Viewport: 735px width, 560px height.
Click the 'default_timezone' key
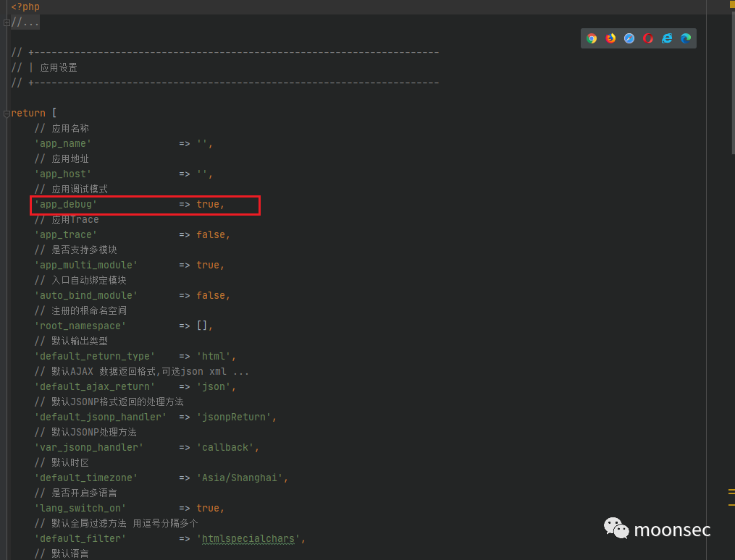tap(85, 478)
